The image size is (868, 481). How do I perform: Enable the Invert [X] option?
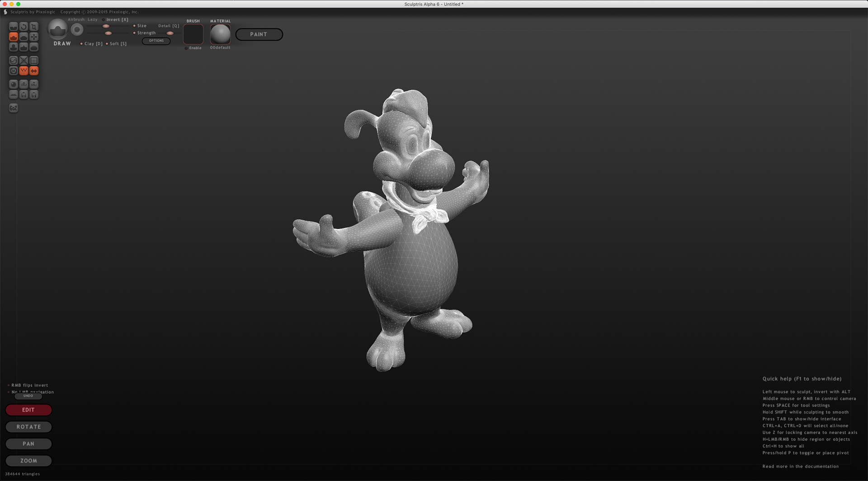(x=115, y=19)
